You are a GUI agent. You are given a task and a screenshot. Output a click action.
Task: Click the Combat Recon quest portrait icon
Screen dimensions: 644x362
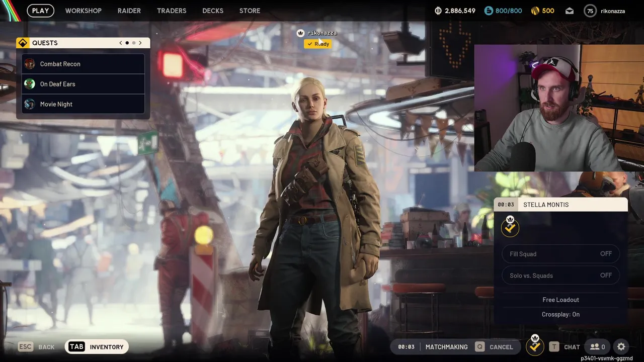(30, 64)
